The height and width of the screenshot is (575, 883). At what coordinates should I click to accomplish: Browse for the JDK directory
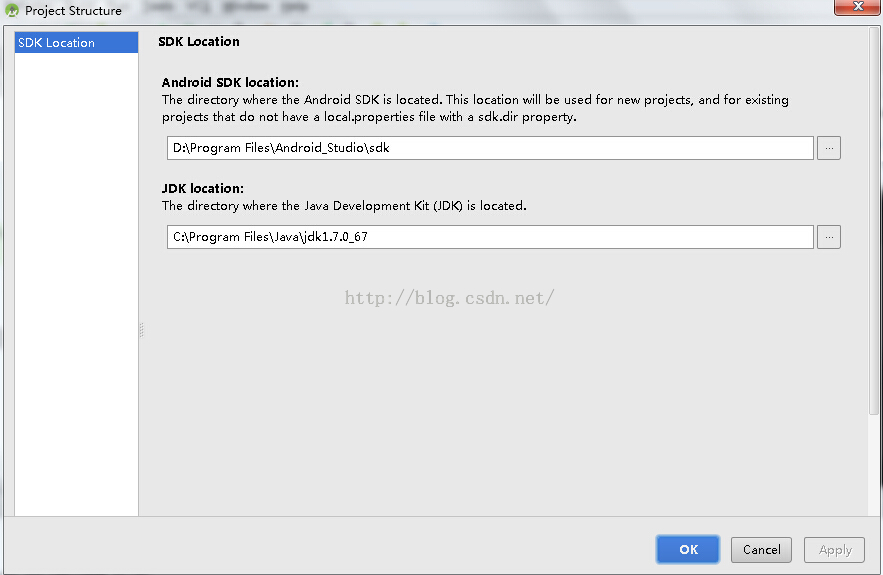point(828,237)
